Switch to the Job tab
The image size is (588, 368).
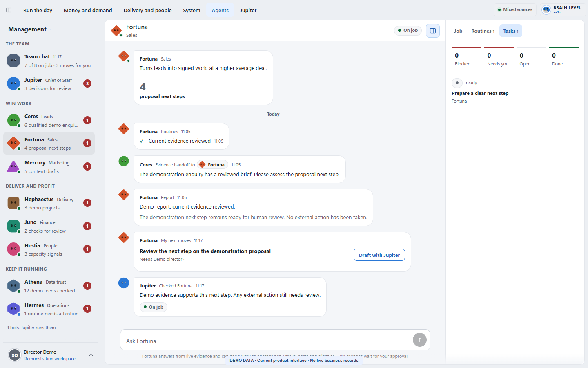(x=458, y=31)
